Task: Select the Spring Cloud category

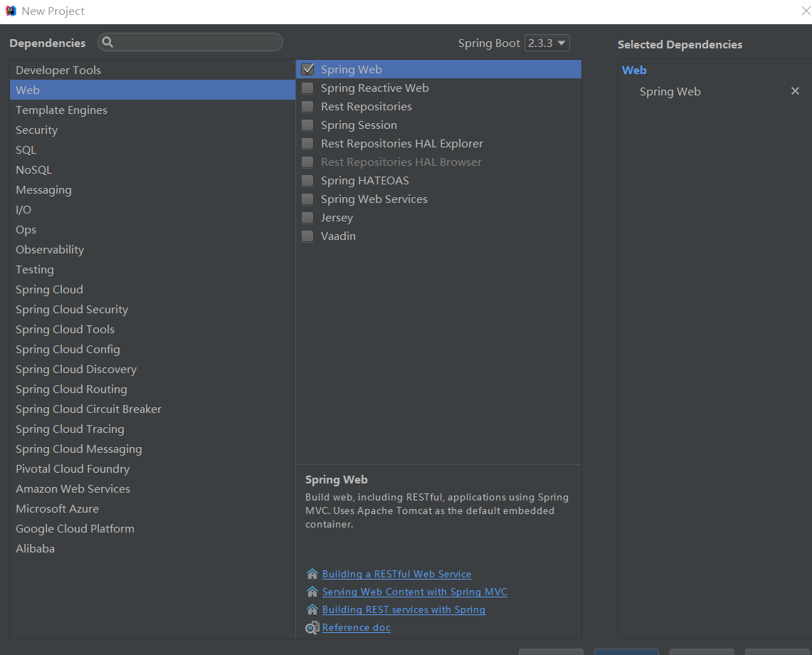Action: (x=152, y=289)
